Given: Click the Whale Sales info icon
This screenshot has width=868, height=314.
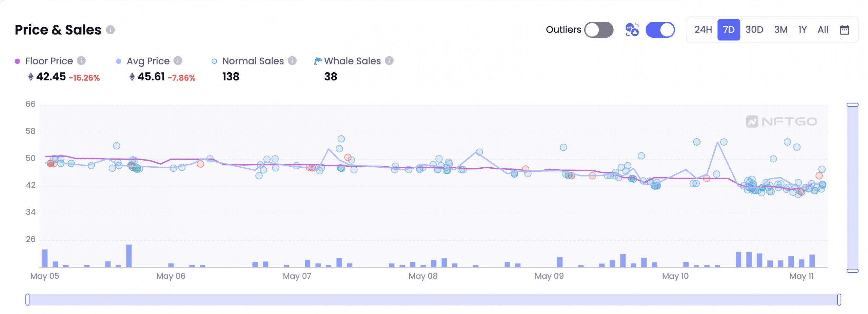Looking at the screenshot, I should 389,61.
